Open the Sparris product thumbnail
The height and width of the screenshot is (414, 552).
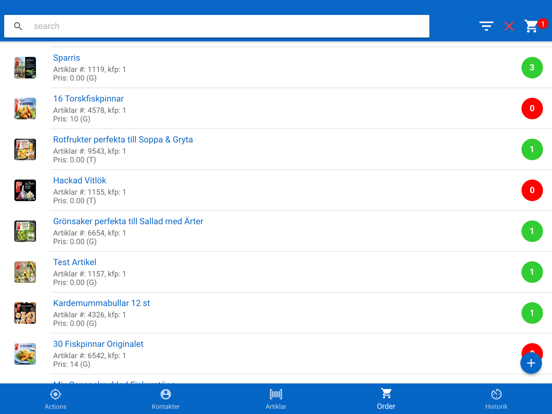tap(25, 68)
